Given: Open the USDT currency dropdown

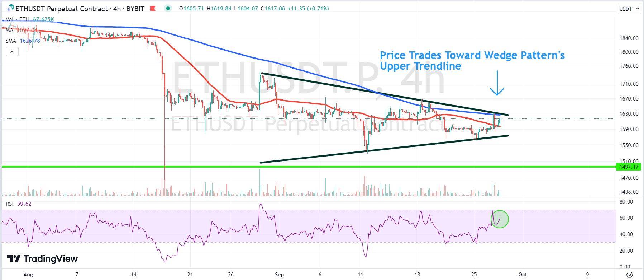Looking at the screenshot, I should (629, 9).
